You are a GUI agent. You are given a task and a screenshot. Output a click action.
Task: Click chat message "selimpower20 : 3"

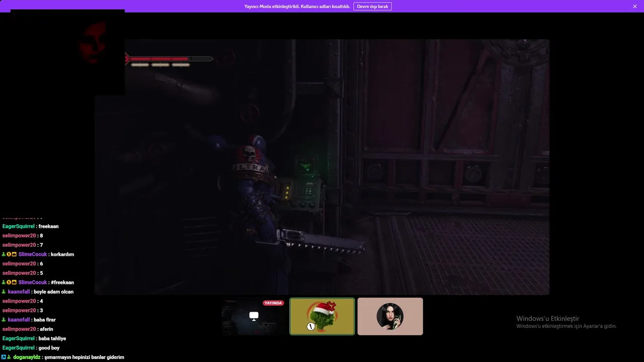pyautogui.click(x=23, y=311)
